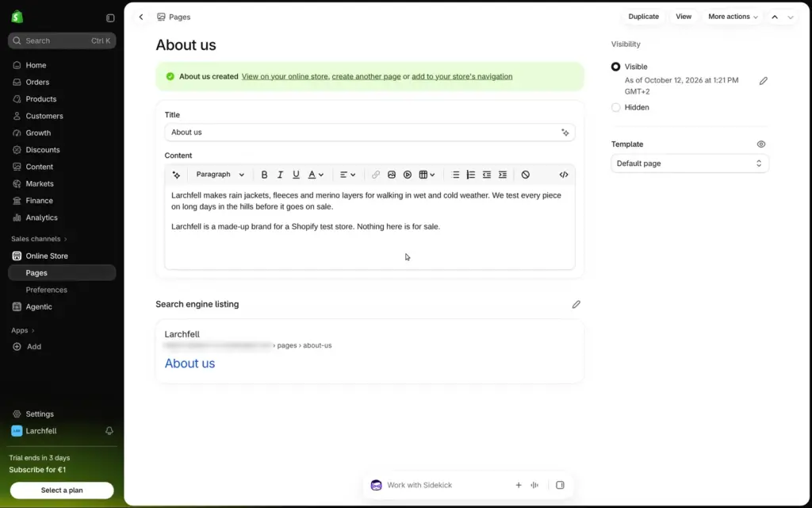Go back using the left arrow
812x508 pixels.
[x=141, y=17]
